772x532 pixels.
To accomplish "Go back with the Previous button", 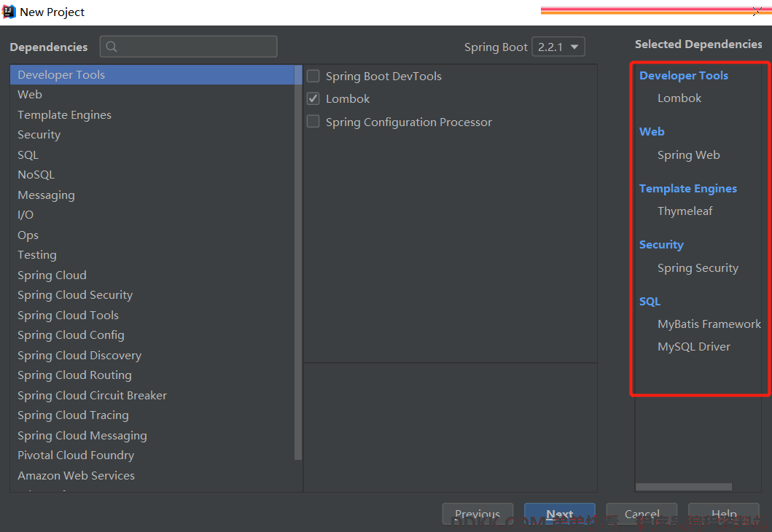I will (477, 515).
